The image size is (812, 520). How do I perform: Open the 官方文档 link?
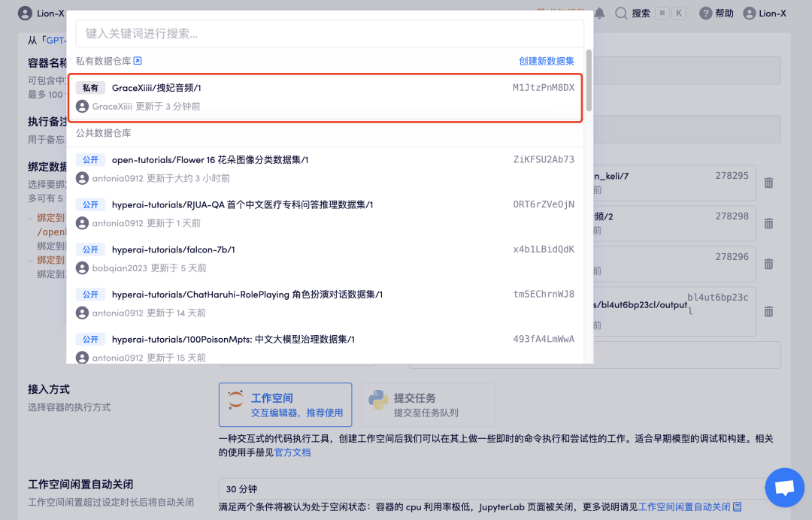tap(292, 452)
